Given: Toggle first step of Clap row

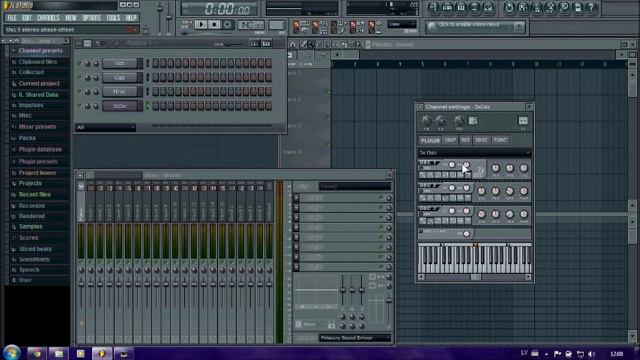Looking at the screenshot, I should coord(156,78).
